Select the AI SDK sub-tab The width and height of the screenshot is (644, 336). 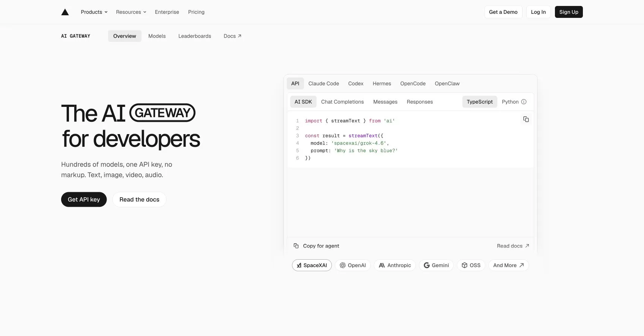click(303, 102)
